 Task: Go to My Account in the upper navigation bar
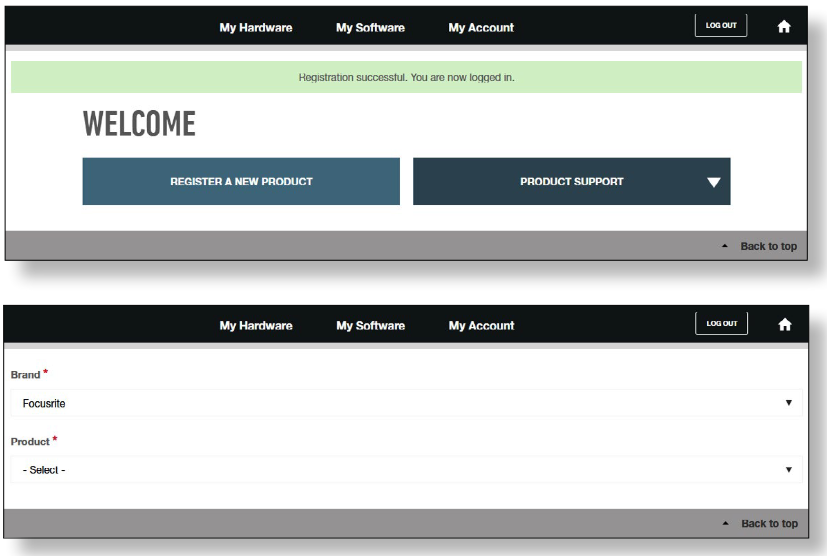coord(481,28)
